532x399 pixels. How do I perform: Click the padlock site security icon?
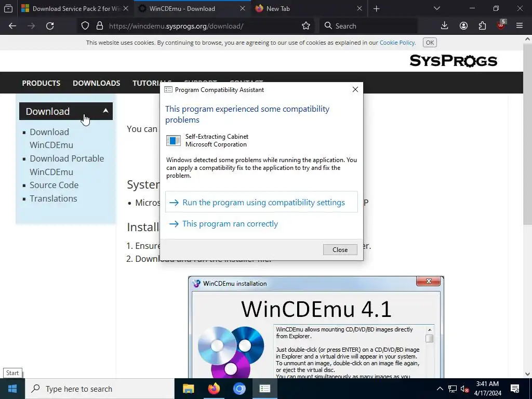pos(99,26)
